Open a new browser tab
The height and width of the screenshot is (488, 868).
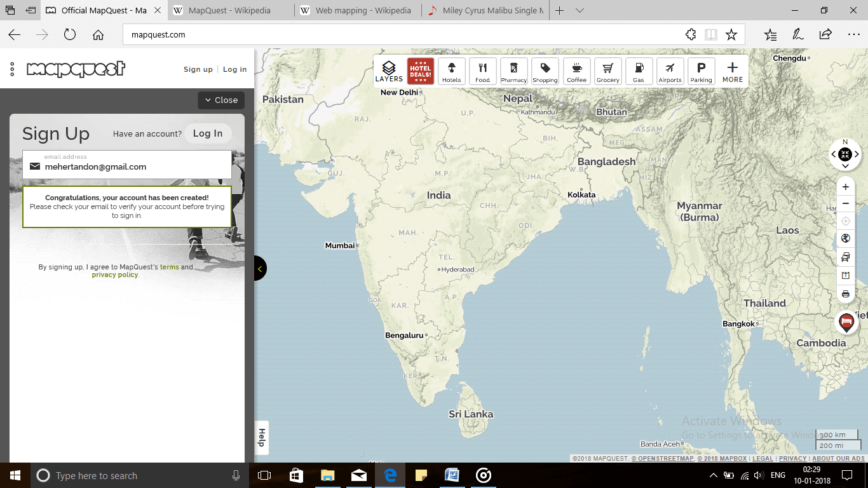(559, 10)
